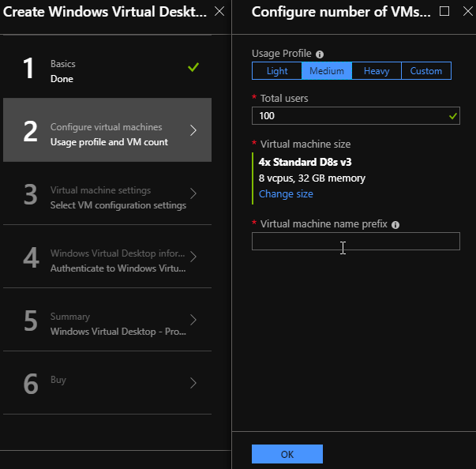Select the Light usage profile
Viewport: 476px width, 469px height.
(x=277, y=71)
